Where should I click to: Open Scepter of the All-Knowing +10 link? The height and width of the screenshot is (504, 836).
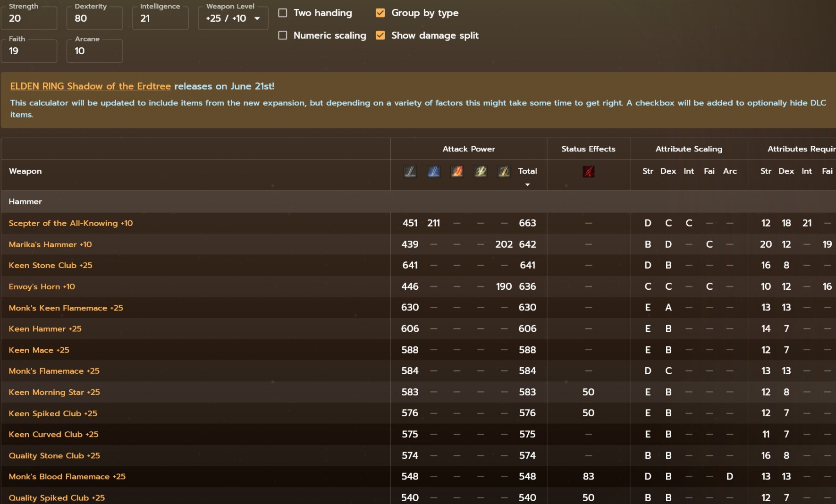point(70,223)
